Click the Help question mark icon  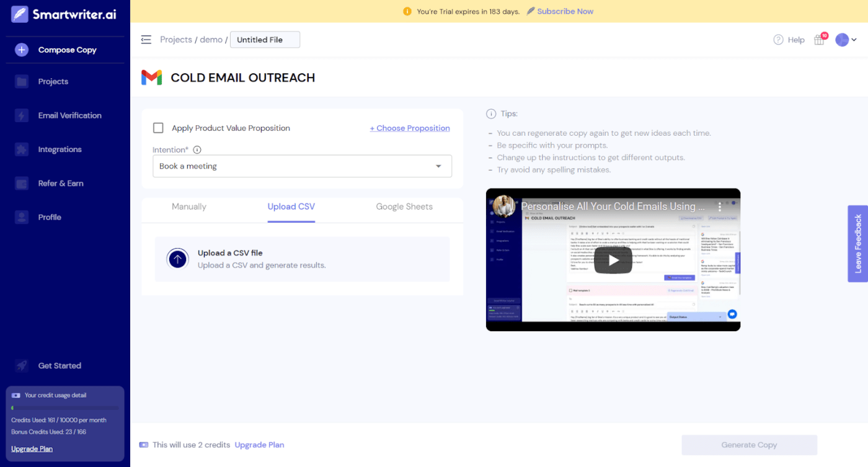[778, 40]
